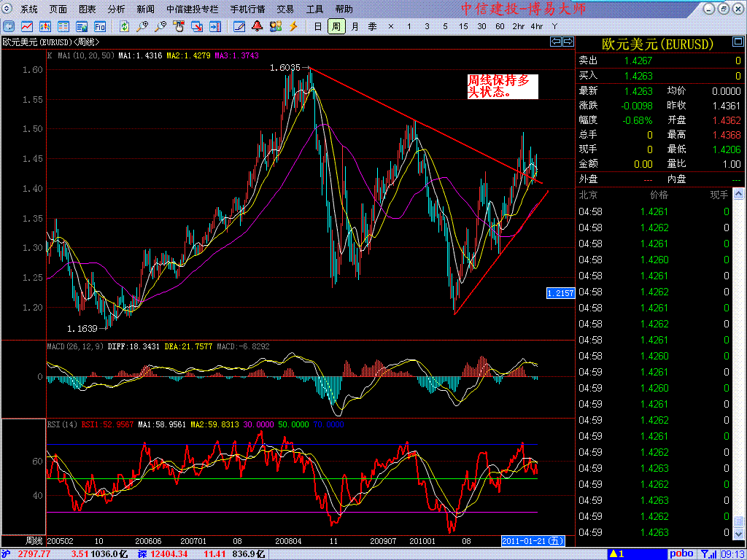Click the chart right scroll arrow icon

(x=568, y=42)
